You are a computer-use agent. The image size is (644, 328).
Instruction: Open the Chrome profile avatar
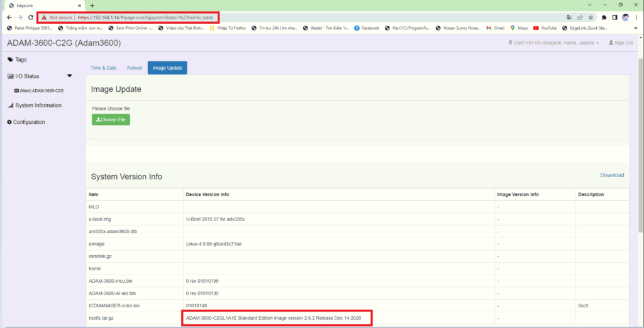pyautogui.click(x=626, y=18)
